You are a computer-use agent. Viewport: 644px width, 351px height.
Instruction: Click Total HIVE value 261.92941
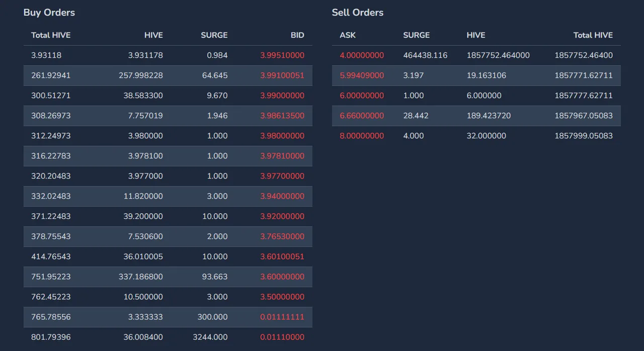[x=51, y=75]
